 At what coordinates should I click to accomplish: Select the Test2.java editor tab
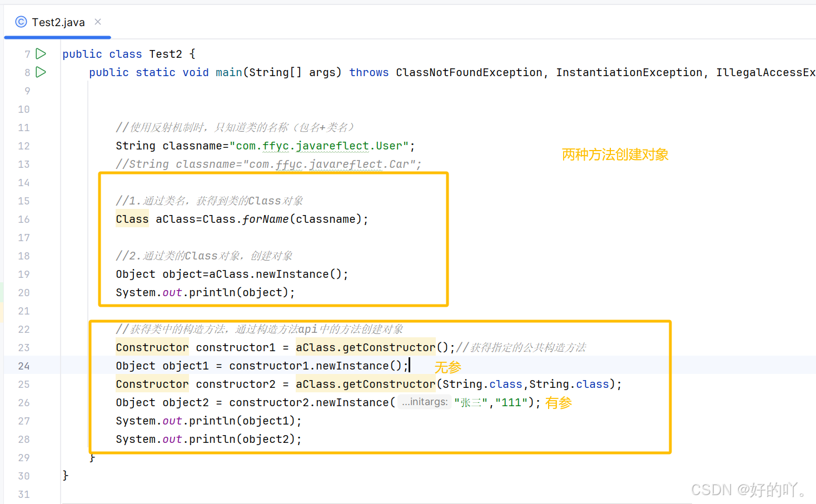[58, 22]
